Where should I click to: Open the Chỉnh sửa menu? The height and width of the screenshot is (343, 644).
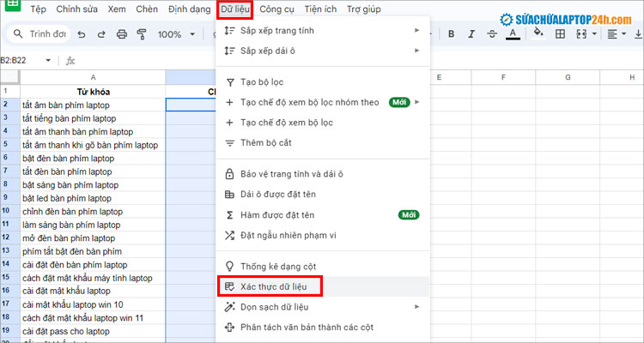tap(76, 9)
